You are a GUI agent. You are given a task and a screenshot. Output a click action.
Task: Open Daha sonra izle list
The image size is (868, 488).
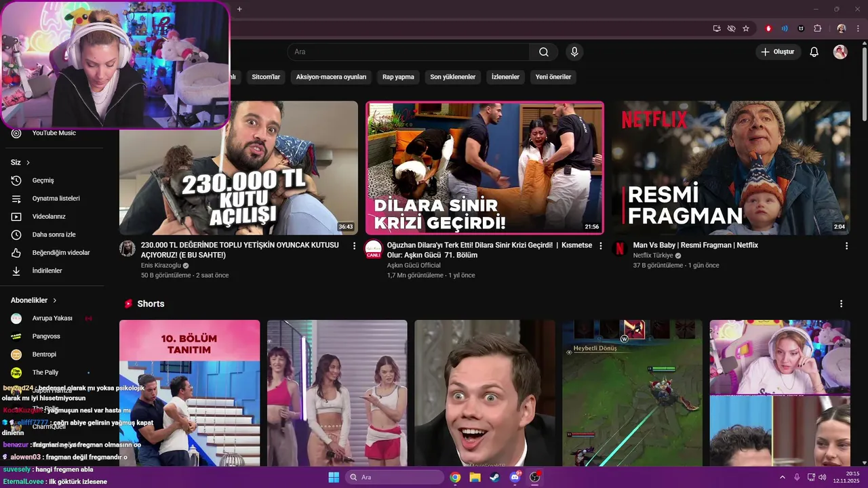(54, 235)
